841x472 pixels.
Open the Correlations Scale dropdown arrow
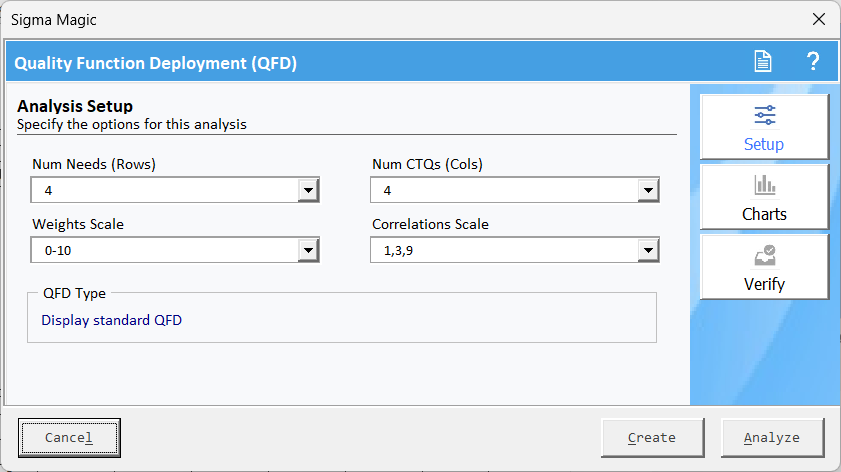(649, 250)
